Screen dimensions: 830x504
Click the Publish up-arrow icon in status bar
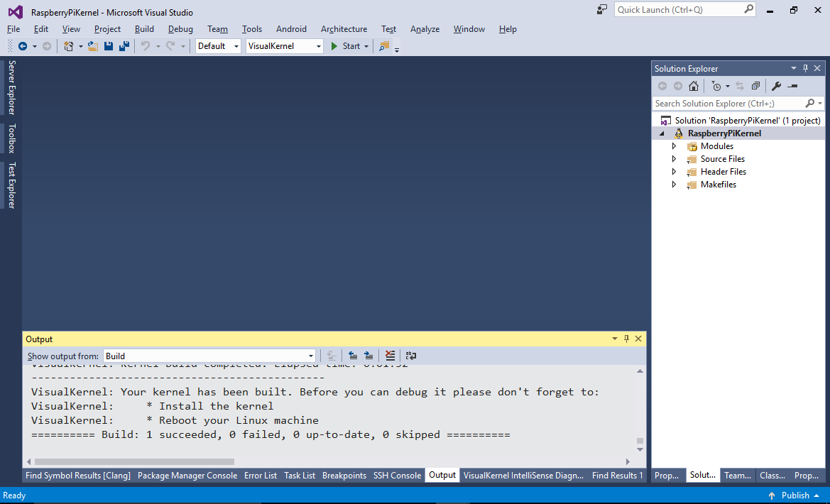pyautogui.click(x=772, y=495)
